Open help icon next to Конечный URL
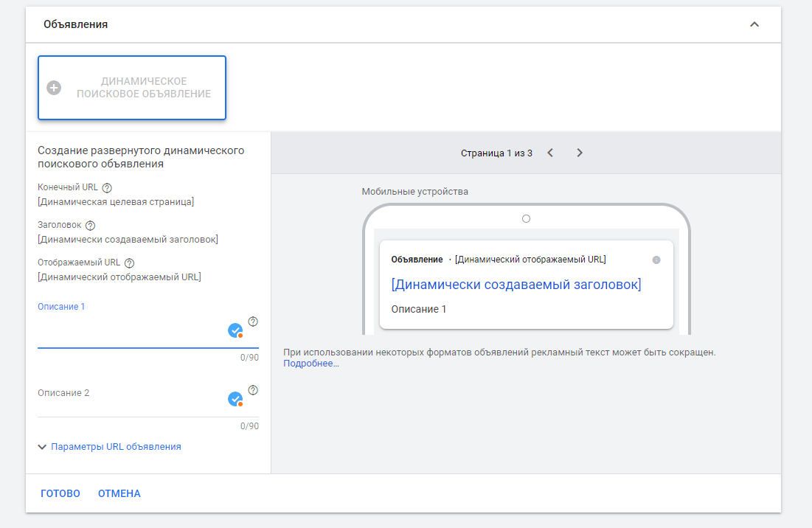Screen dimensions: 812x528 pos(107,188)
